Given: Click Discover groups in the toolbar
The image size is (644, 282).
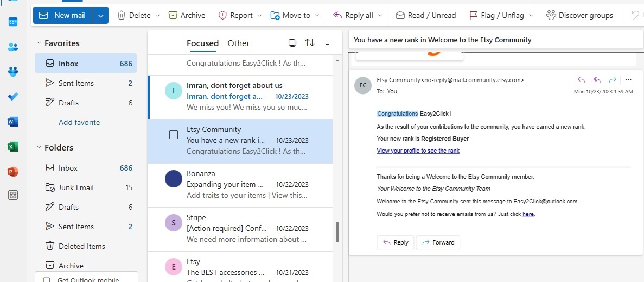Looking at the screenshot, I should click(579, 15).
